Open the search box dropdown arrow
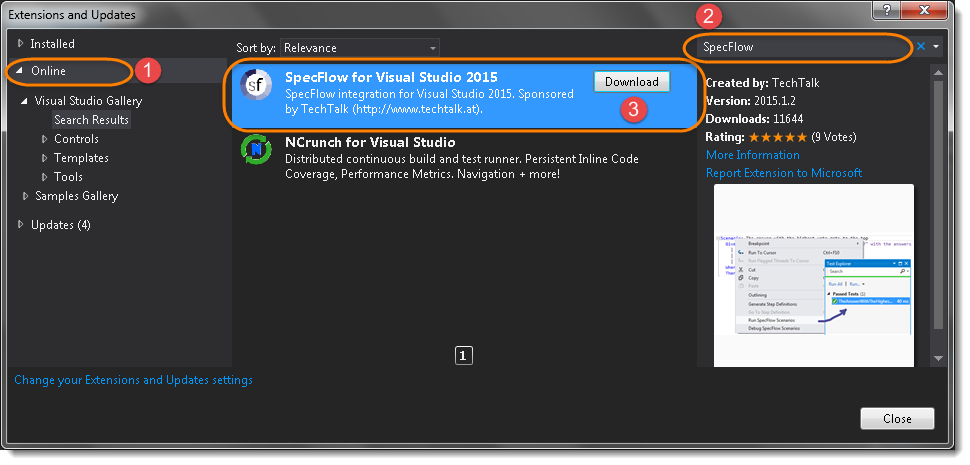Screen dimensions: 970x465 click(936, 46)
